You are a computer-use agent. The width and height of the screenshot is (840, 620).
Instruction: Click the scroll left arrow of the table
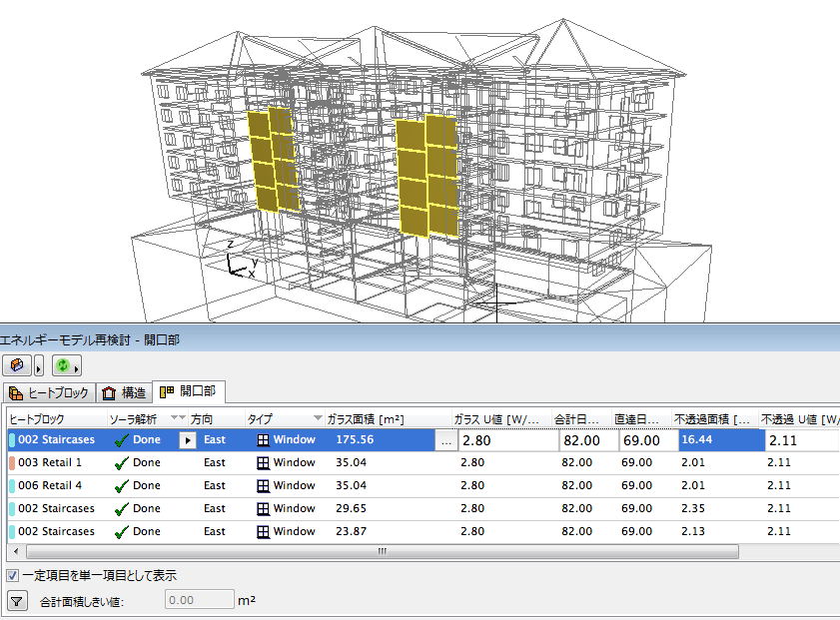click(x=16, y=551)
